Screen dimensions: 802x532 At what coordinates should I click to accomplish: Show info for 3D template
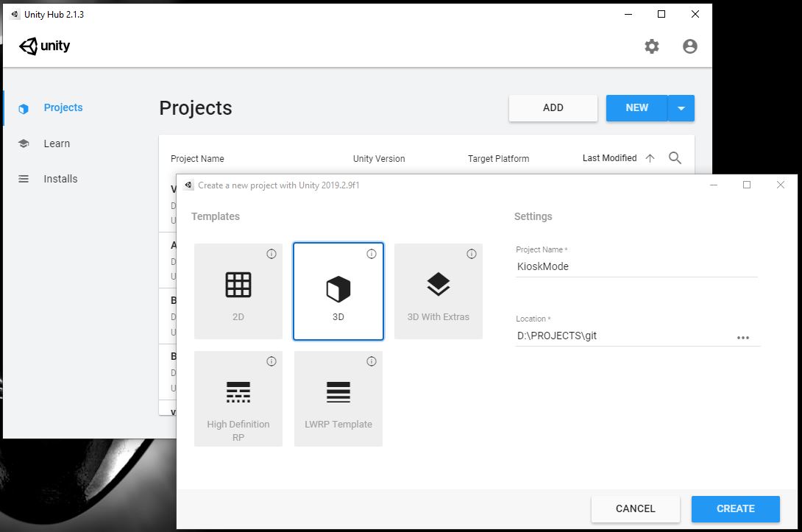click(x=372, y=254)
